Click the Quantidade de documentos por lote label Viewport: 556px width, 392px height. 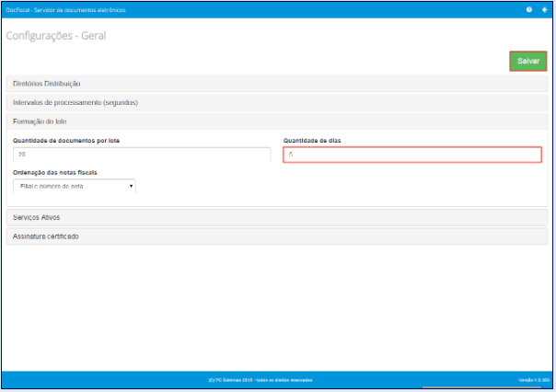coord(66,141)
